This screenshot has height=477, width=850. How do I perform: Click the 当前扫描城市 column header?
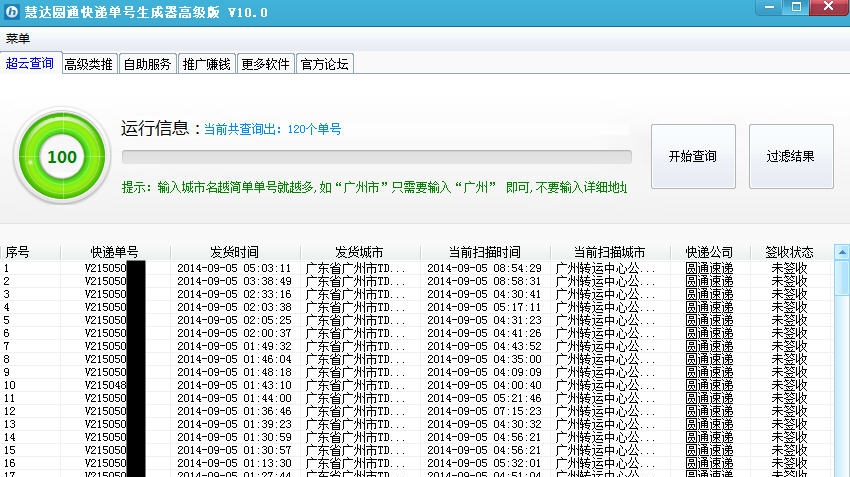[609, 252]
